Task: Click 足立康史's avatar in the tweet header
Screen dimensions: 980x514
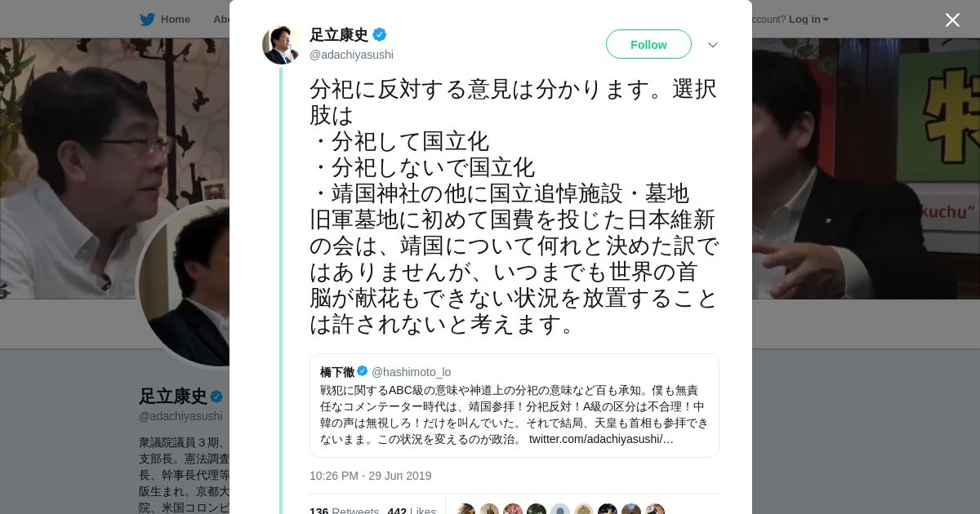Action: click(281, 45)
